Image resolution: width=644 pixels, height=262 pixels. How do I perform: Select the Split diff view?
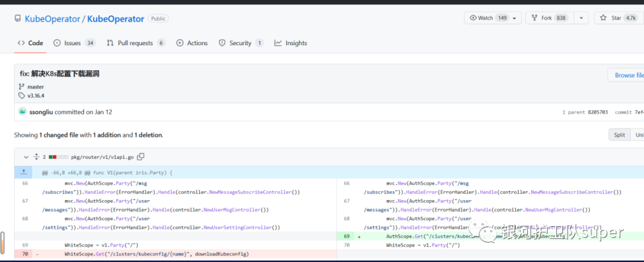(620, 135)
